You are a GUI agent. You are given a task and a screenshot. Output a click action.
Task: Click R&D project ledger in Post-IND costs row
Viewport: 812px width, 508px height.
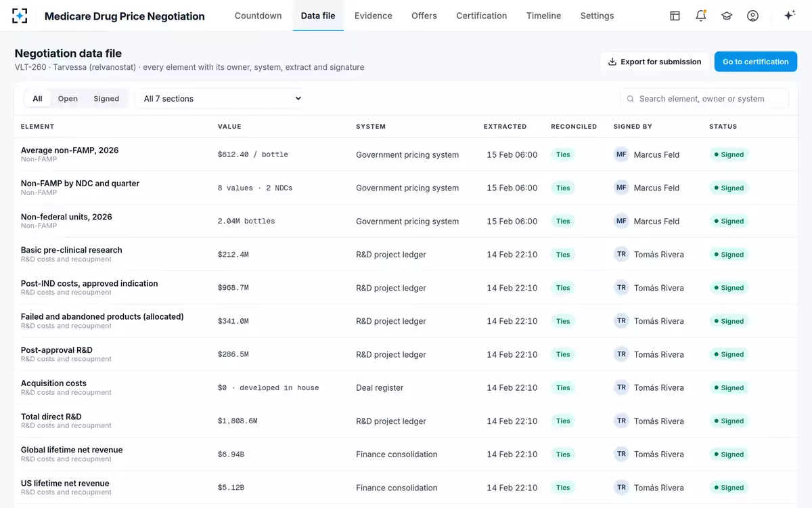(x=391, y=288)
